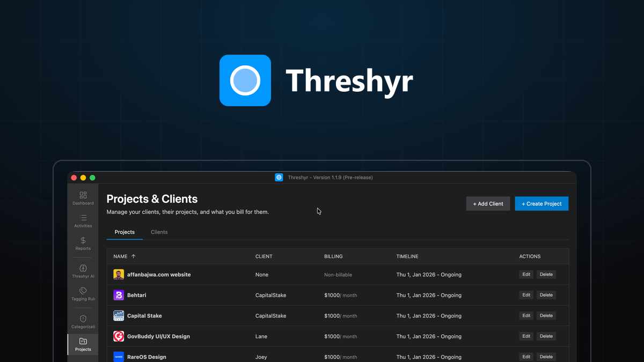
Task: Click the Joey client cell
Action: tap(261, 357)
